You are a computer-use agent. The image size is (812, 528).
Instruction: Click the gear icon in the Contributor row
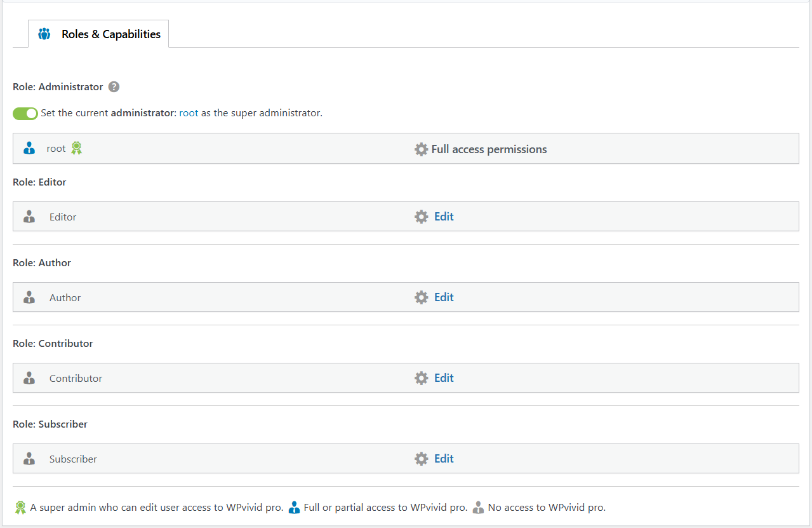(x=421, y=378)
